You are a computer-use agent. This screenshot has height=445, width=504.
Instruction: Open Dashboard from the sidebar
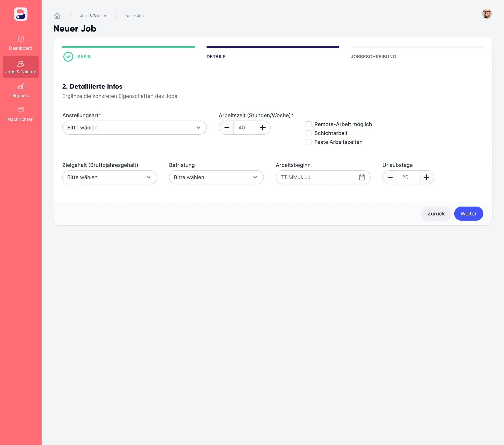coord(21,43)
